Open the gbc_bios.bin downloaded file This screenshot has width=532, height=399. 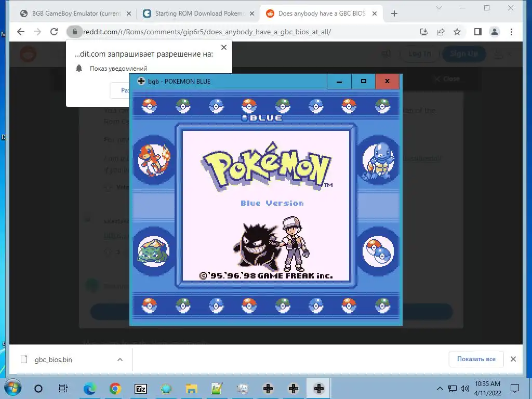coord(53,360)
